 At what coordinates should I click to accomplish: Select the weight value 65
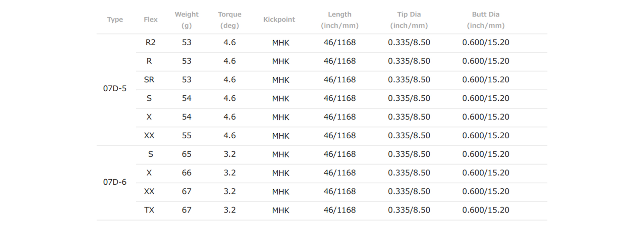pyautogui.click(x=186, y=154)
